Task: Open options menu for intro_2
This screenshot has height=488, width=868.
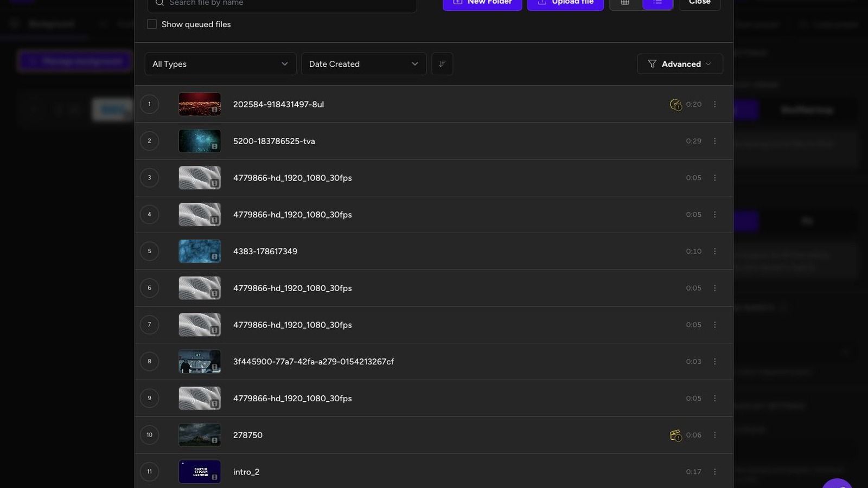Action: [714, 472]
